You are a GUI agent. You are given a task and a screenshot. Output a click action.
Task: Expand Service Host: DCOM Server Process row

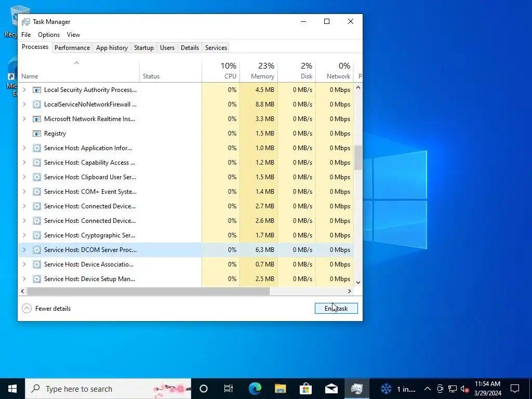pos(24,250)
